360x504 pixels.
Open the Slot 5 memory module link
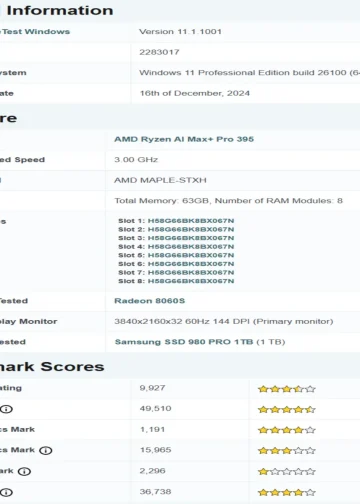(x=191, y=255)
